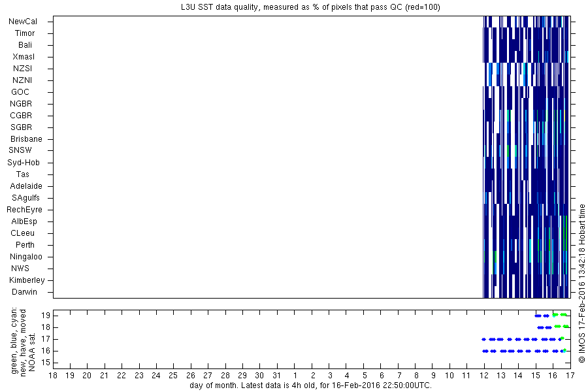Select the Darwin row label
The height and width of the screenshot is (392, 588).
tap(24, 292)
